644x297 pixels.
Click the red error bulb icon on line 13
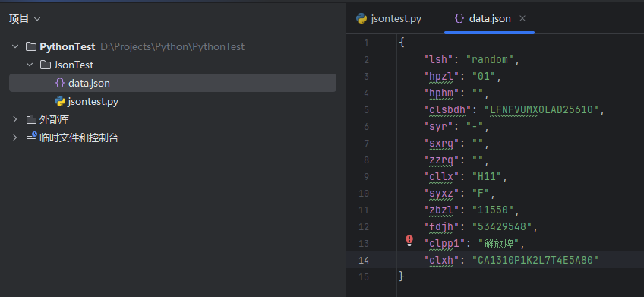pyautogui.click(x=409, y=241)
